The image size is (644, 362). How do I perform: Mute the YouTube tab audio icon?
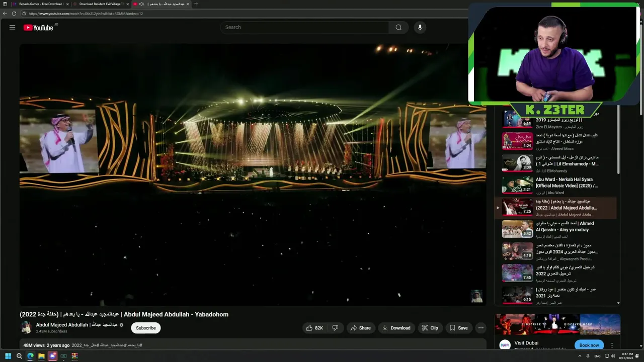pyautogui.click(x=141, y=4)
